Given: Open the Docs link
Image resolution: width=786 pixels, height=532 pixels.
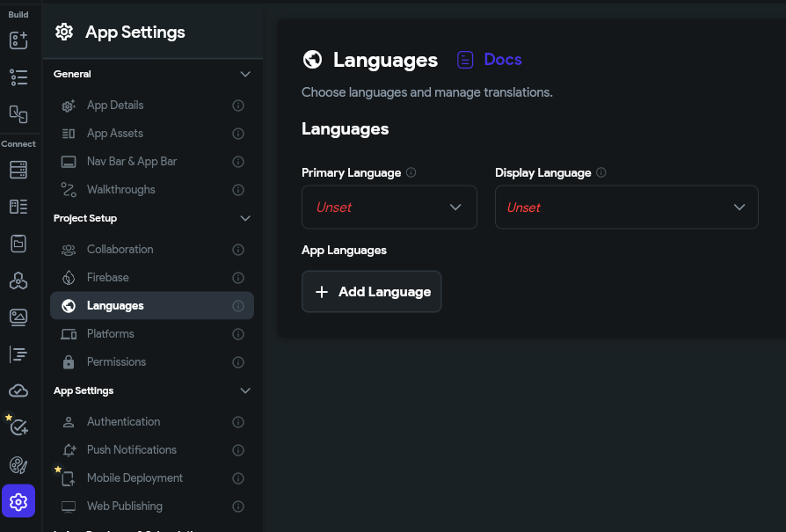Looking at the screenshot, I should pyautogui.click(x=491, y=60).
